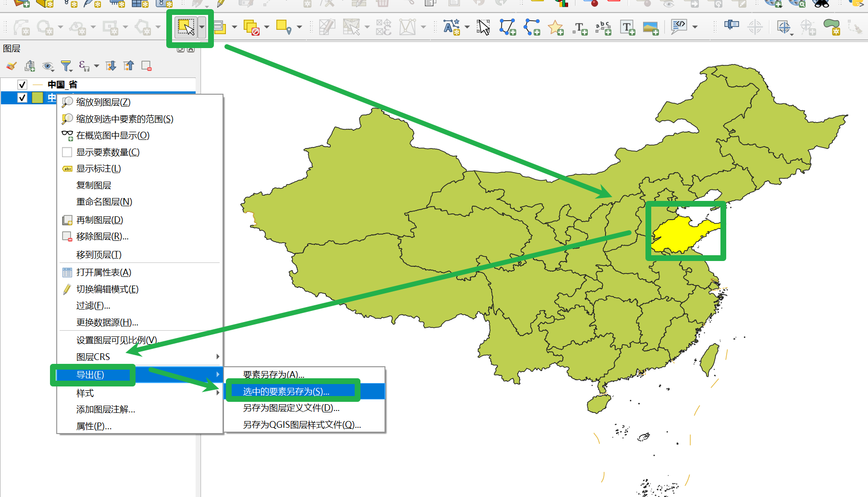Click the Remove Layer icon in Layers panel
Viewport: 868px width, 497px height.
pyautogui.click(x=147, y=66)
